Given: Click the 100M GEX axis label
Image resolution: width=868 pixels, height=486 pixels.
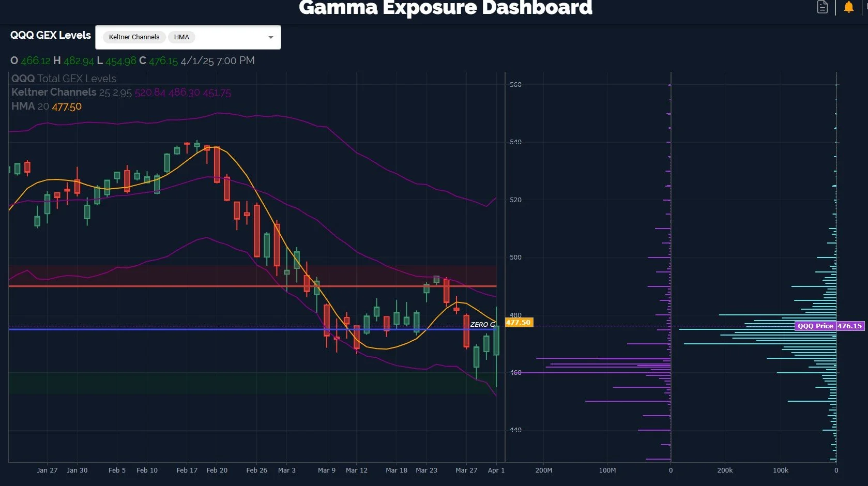Looking at the screenshot, I should tap(607, 470).
